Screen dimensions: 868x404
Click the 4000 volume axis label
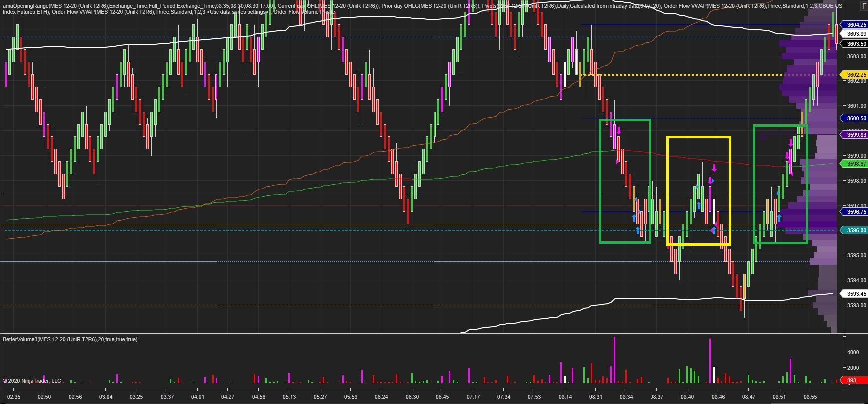[x=853, y=352]
